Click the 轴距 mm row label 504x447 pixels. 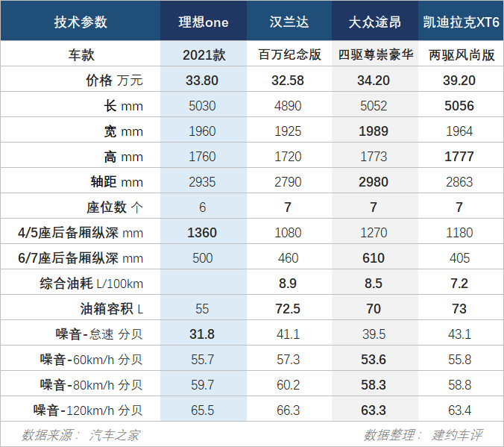116,182
